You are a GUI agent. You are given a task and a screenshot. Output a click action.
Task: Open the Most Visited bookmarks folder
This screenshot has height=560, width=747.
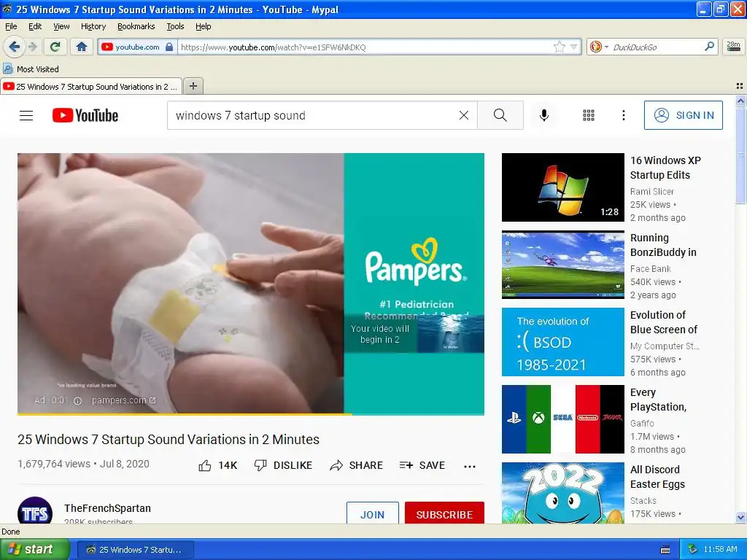coord(31,69)
